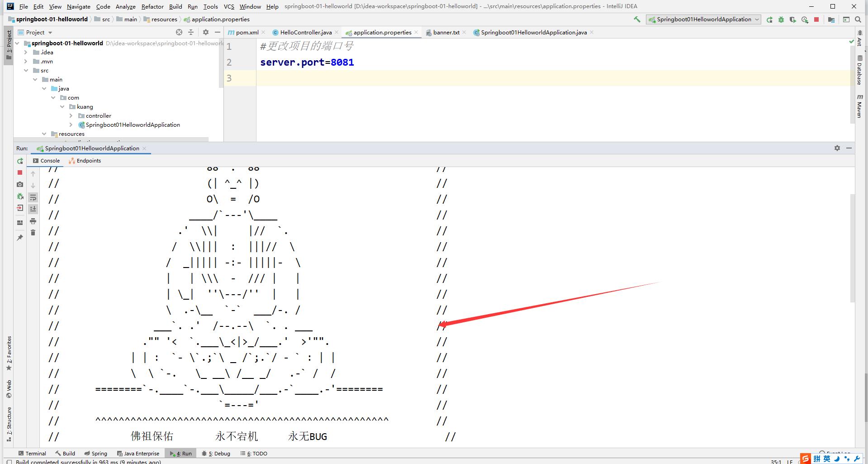Clear console with the trash icon

point(33,233)
